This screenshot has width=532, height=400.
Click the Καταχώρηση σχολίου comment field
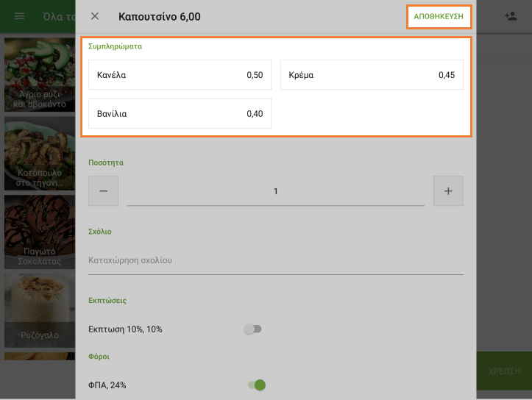click(x=275, y=260)
